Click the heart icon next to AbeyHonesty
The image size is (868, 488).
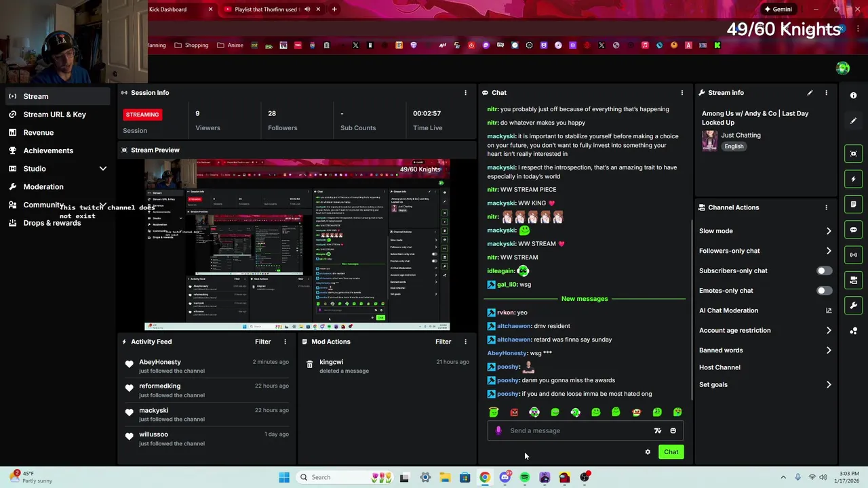129,365
